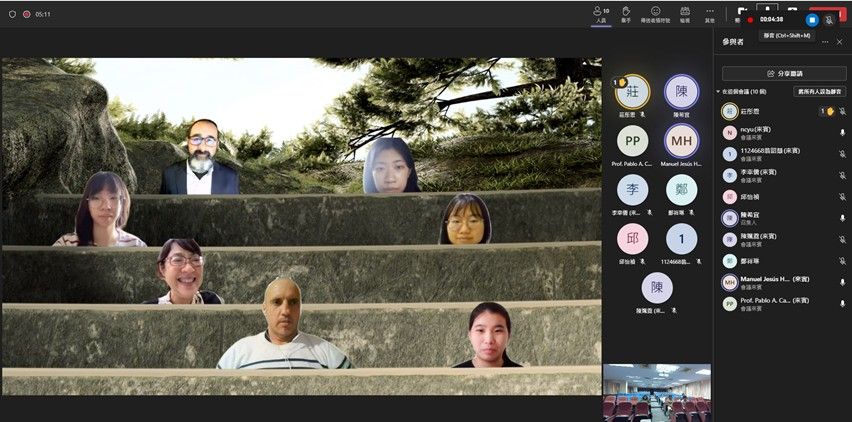Click the MH avatar in participant list
The image size is (852, 422).
tap(729, 282)
